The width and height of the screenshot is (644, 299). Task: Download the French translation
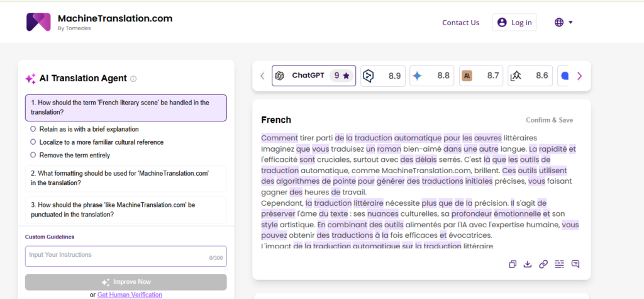(x=528, y=264)
